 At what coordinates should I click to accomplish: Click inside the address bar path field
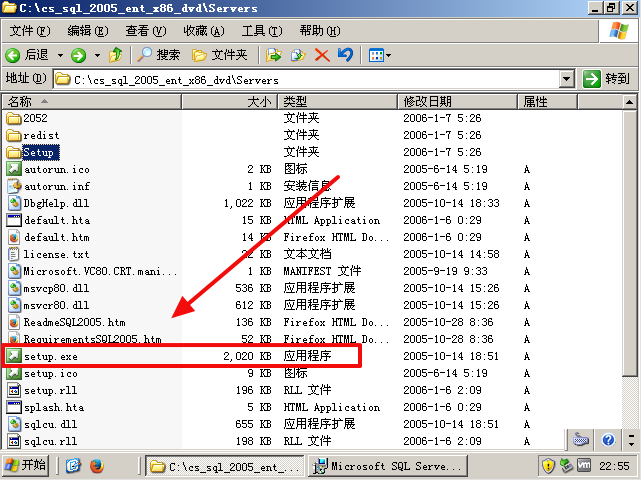tap(307, 79)
